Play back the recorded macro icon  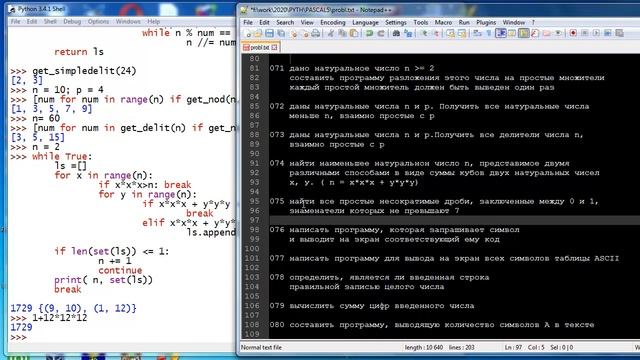tap(596, 33)
